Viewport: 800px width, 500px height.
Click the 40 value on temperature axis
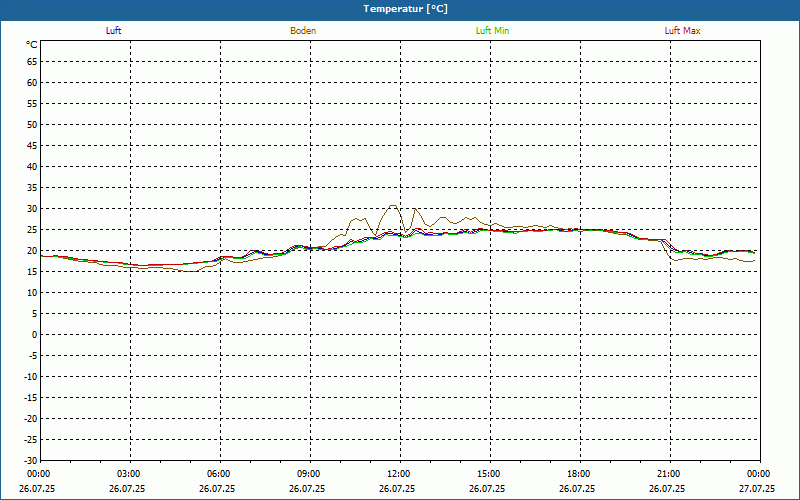pyautogui.click(x=32, y=167)
